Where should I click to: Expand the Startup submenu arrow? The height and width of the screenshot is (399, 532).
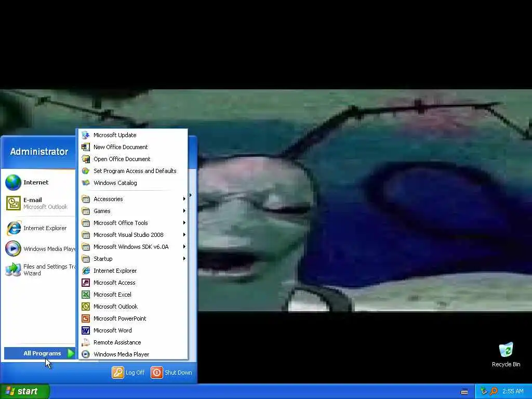click(184, 259)
